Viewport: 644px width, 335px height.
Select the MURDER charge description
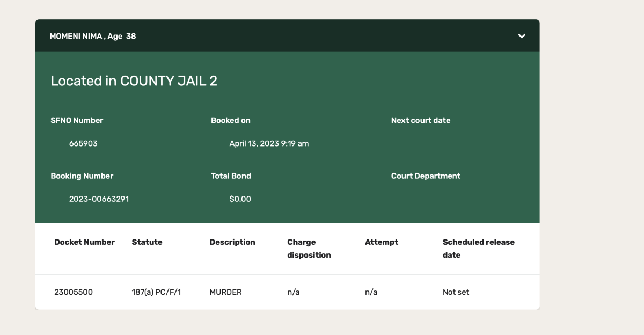pyautogui.click(x=225, y=292)
